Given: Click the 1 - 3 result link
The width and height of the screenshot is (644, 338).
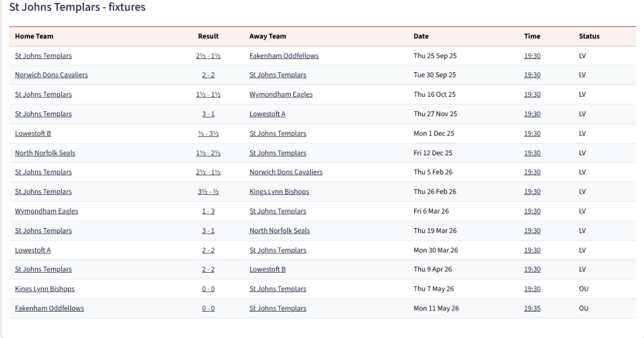Looking at the screenshot, I should coord(208,211).
